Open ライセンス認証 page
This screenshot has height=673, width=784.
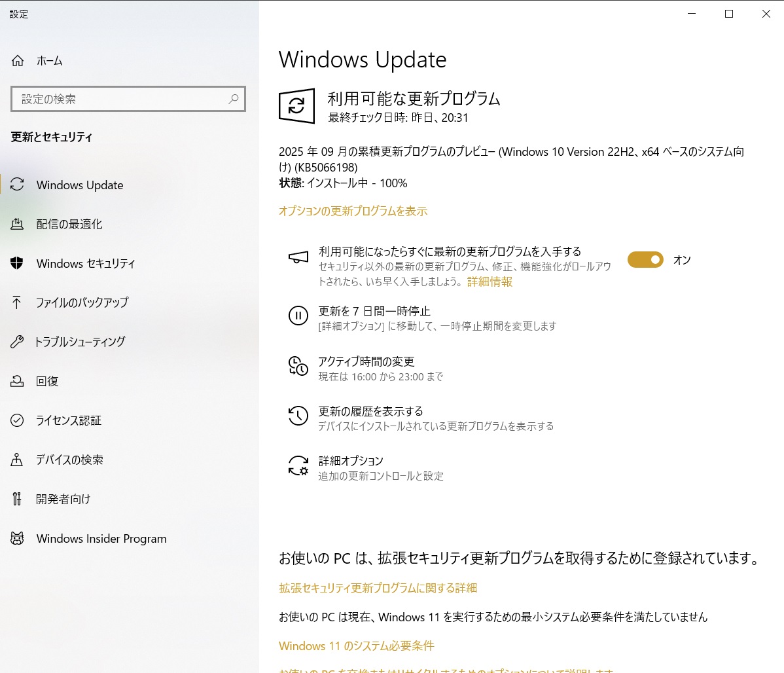click(69, 420)
